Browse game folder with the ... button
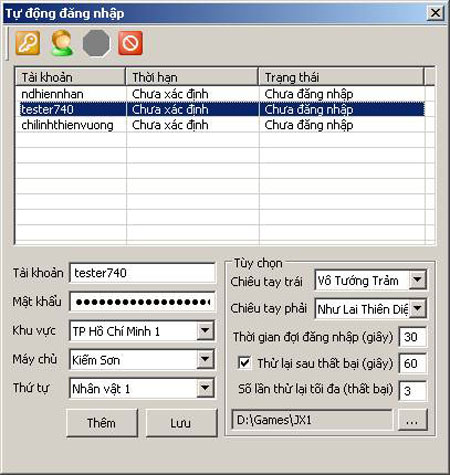The width and height of the screenshot is (450, 475). coord(413,420)
